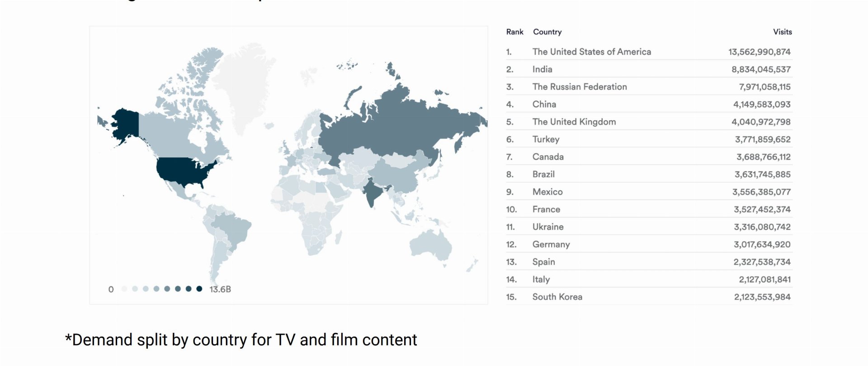Click visits value 2,127,081,841
The height and width of the screenshot is (366, 868).
tap(765, 280)
